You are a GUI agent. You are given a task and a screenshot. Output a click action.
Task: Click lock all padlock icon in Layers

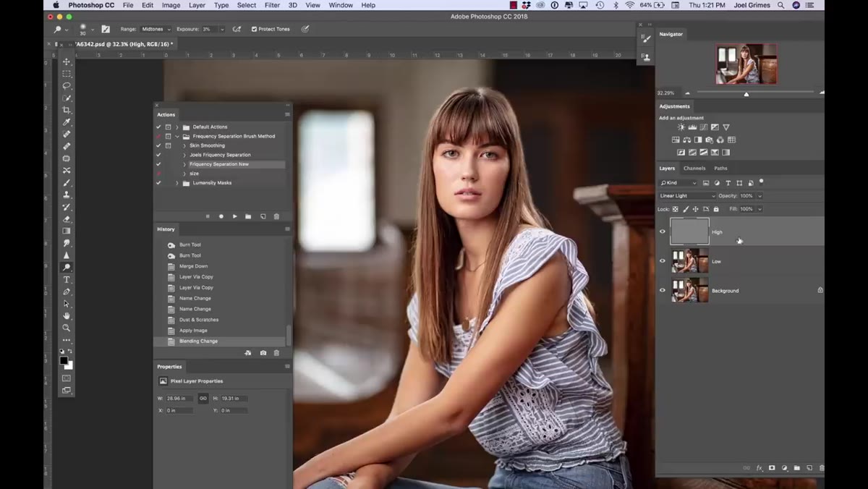click(x=716, y=209)
